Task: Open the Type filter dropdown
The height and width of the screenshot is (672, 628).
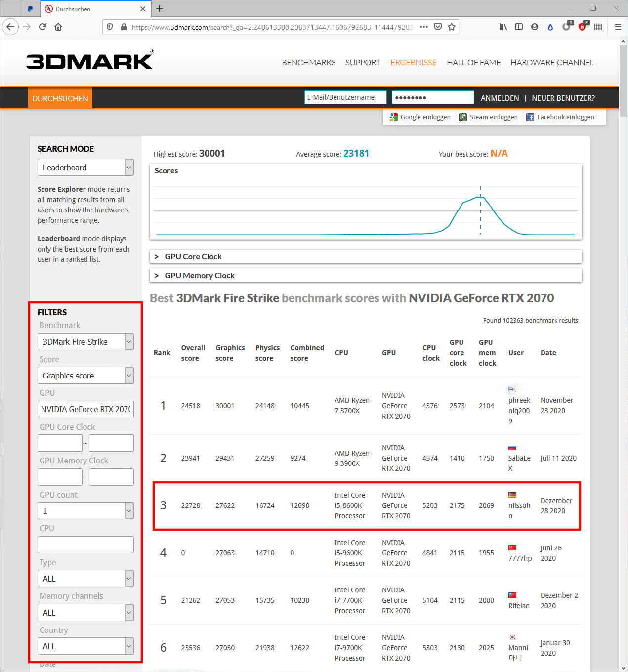Action: pos(85,579)
